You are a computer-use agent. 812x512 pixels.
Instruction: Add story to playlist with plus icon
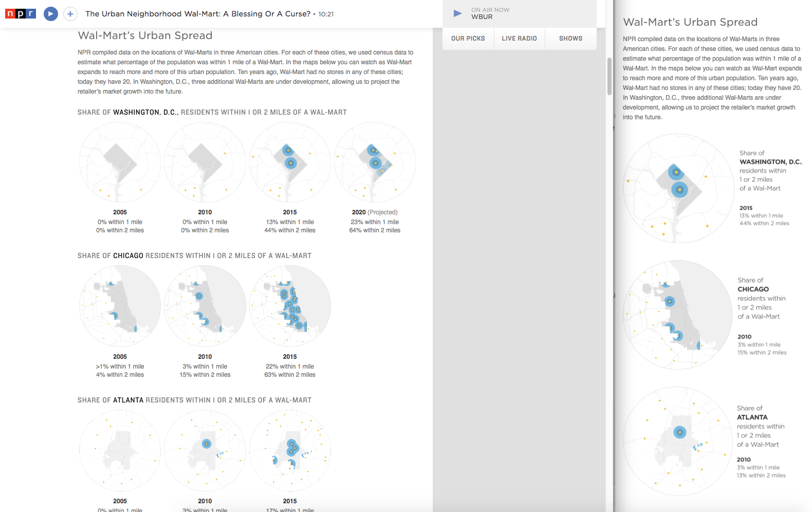[70, 14]
